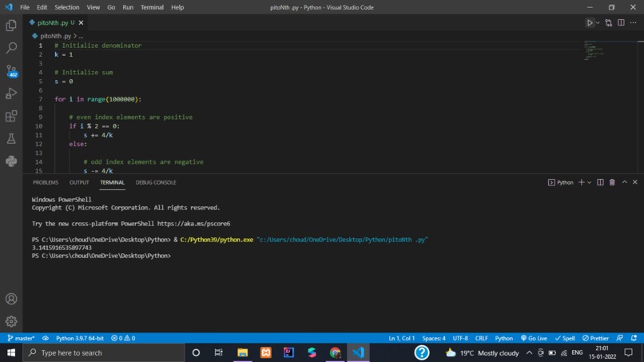
Task: Open File Explorer from the taskbar
Action: coord(242,352)
